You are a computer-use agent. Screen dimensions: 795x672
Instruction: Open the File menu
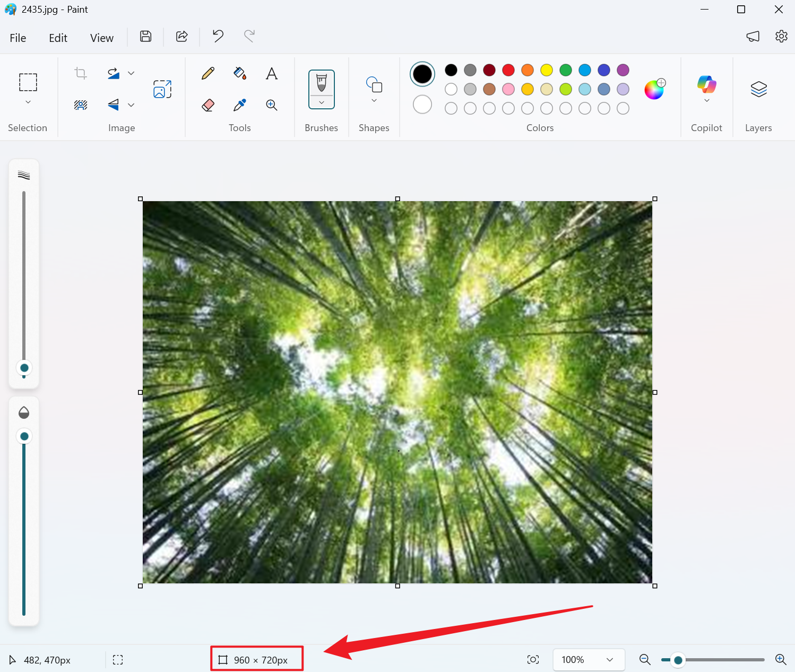[18, 38]
